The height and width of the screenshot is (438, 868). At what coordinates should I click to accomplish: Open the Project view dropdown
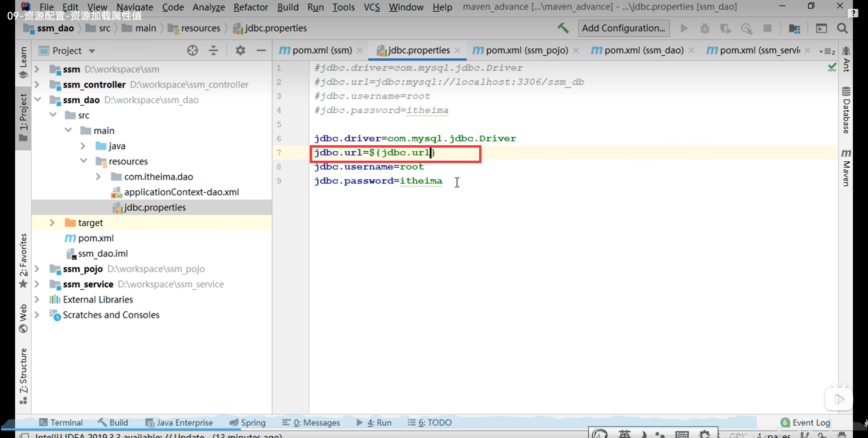pyautogui.click(x=92, y=51)
